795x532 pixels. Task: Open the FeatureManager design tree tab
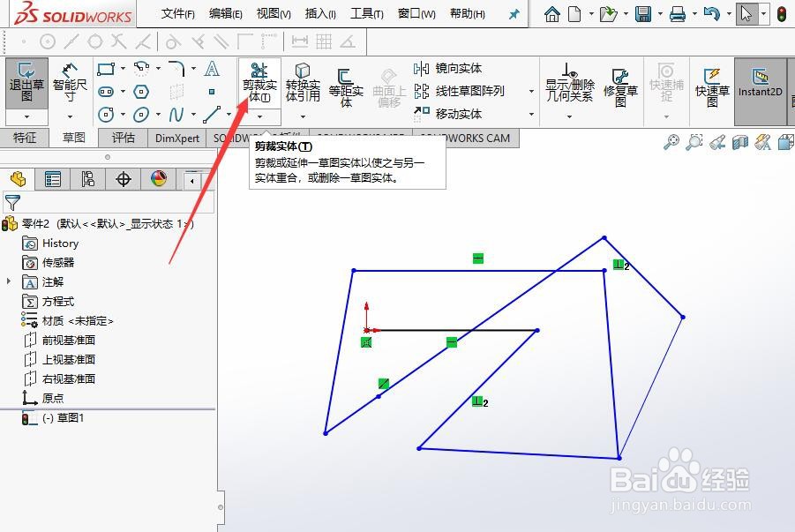pyautogui.click(x=18, y=179)
